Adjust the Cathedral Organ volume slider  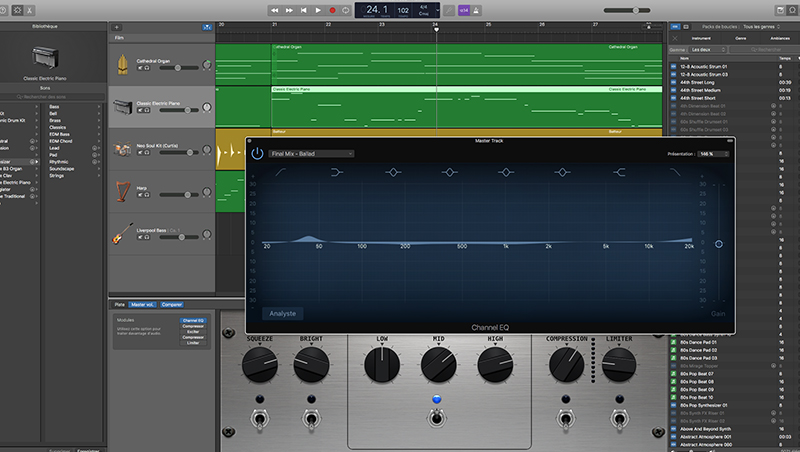pos(179,67)
